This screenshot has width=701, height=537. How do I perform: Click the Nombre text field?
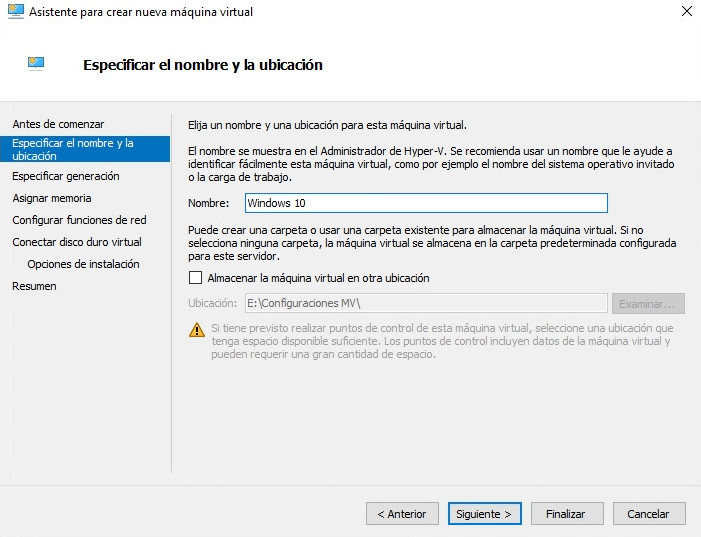point(426,203)
